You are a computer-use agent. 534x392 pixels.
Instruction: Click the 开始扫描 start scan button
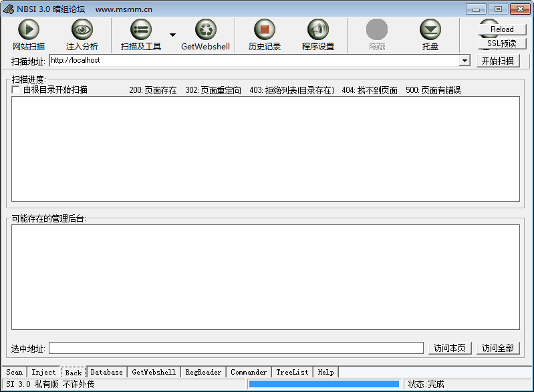point(497,61)
